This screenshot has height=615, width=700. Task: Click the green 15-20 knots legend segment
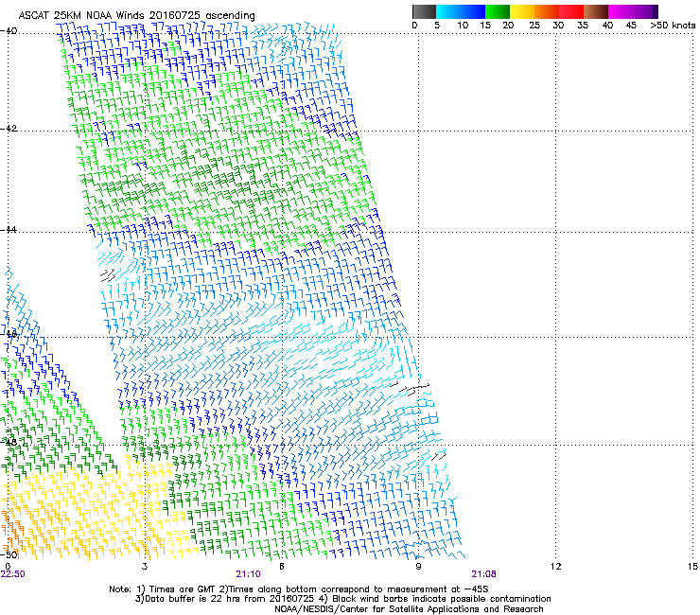[498, 11]
